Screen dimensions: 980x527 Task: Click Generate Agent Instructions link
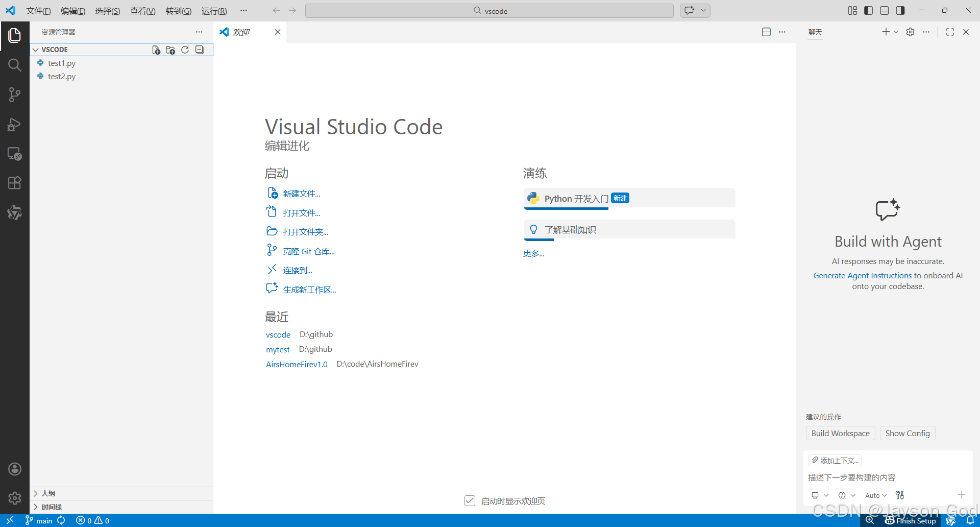click(862, 275)
